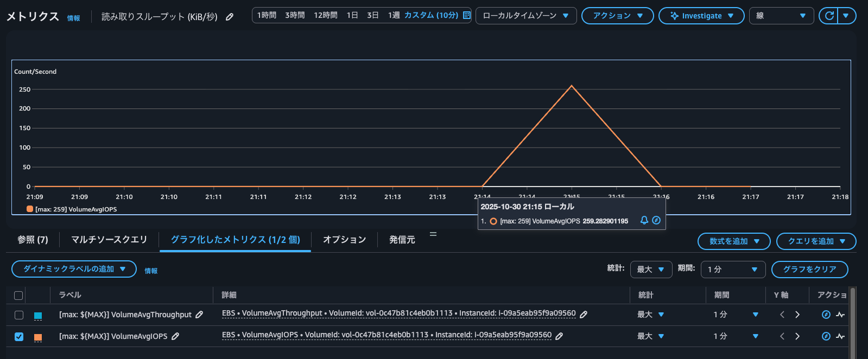The image size is (868, 359).
Task: Click anomaly detection icon for VolumeAvgIOPS
Action: (840, 336)
